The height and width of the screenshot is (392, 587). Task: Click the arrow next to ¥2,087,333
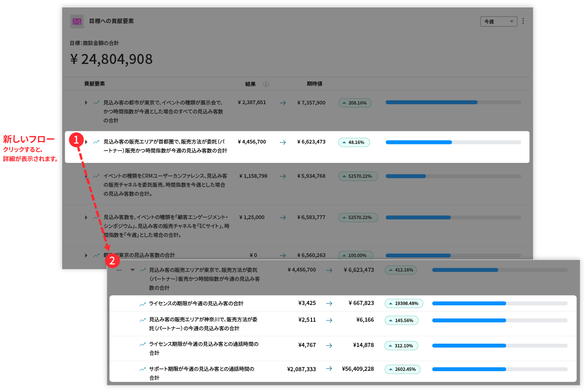click(x=329, y=369)
